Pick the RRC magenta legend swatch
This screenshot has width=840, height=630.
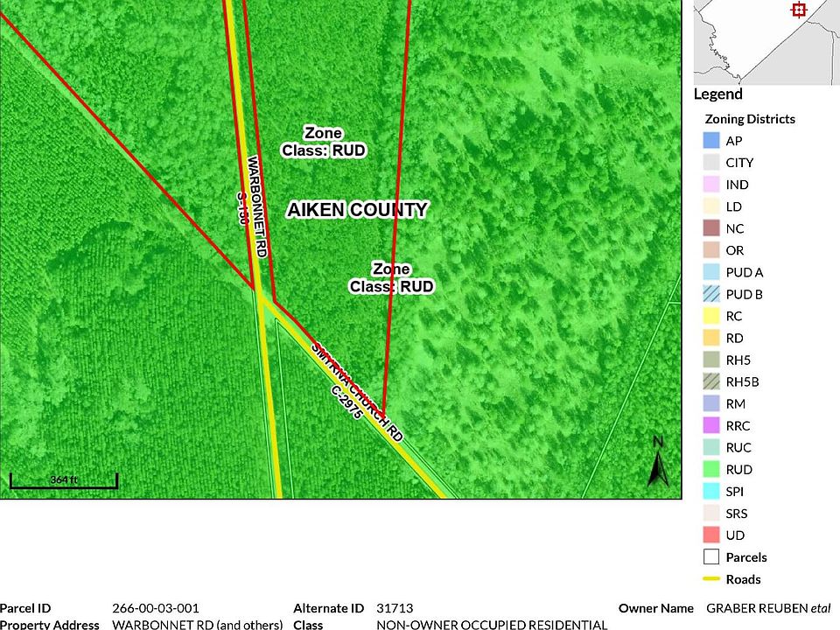click(710, 425)
